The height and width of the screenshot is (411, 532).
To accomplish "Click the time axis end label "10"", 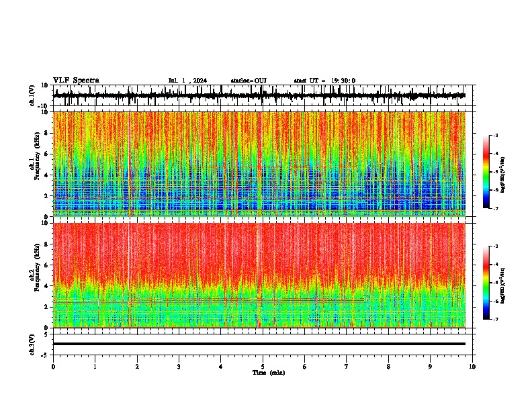I will point(472,367).
